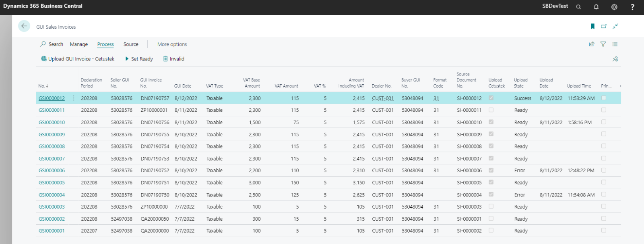This screenshot has height=244, width=644.
Task: Click Error state in GSI0000004 row
Action: tap(520, 195)
